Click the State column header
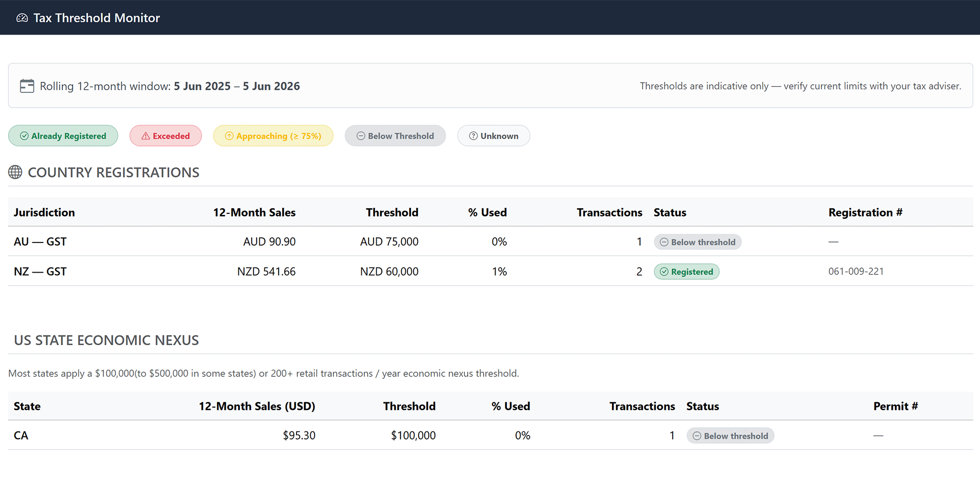Screen dimensions: 980x484 tap(27, 406)
